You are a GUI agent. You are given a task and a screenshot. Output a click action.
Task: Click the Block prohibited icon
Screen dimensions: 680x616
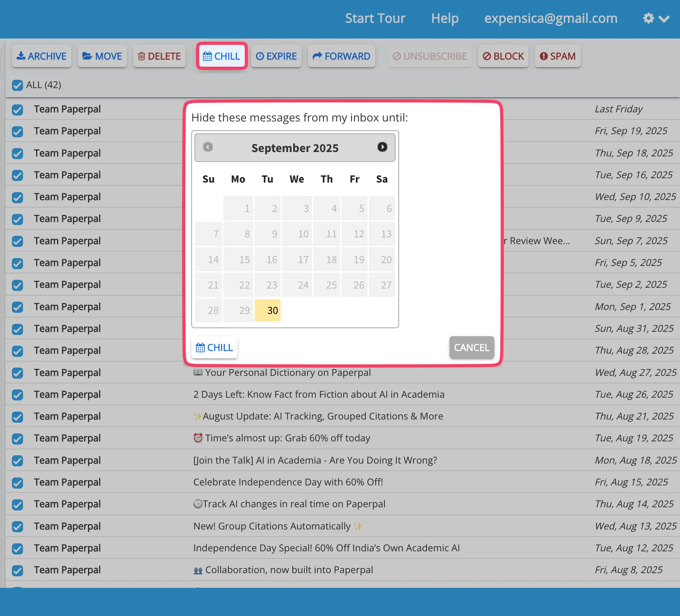(x=487, y=56)
